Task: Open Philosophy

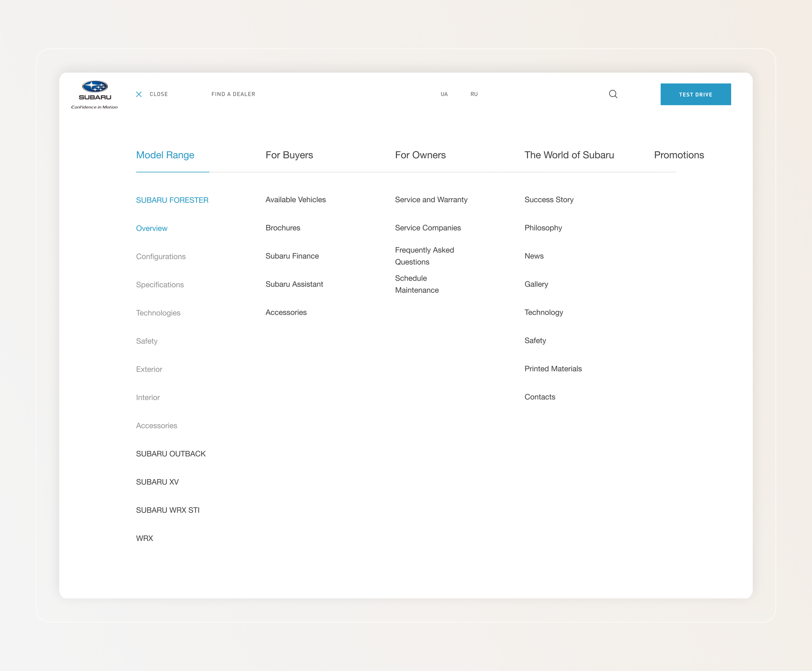Action: (x=543, y=228)
